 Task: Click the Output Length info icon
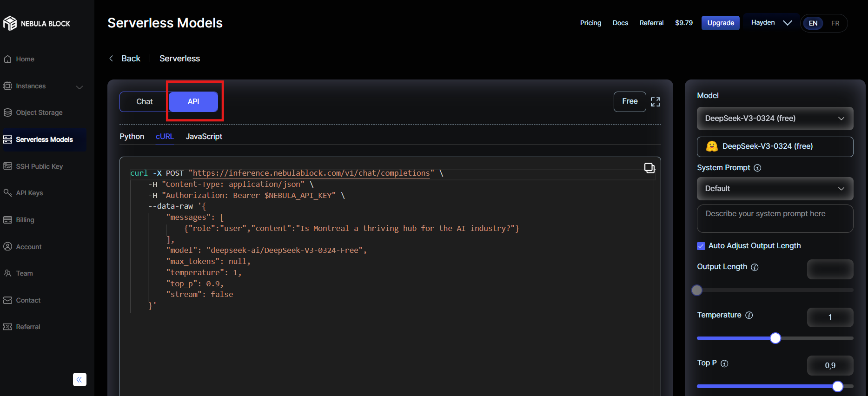[x=755, y=267]
